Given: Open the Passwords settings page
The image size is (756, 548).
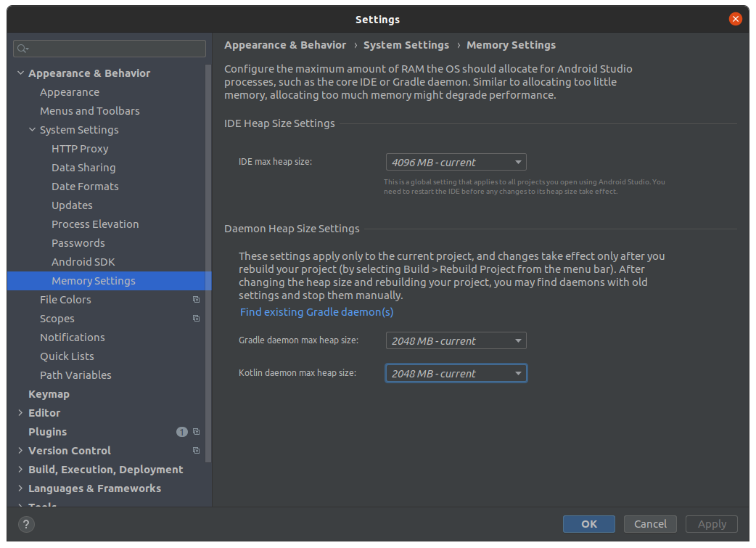Looking at the screenshot, I should point(78,243).
